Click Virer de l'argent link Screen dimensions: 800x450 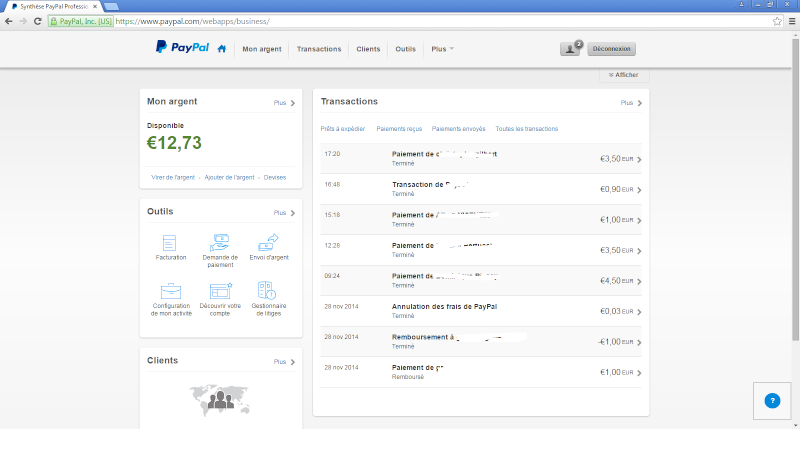tap(173, 178)
